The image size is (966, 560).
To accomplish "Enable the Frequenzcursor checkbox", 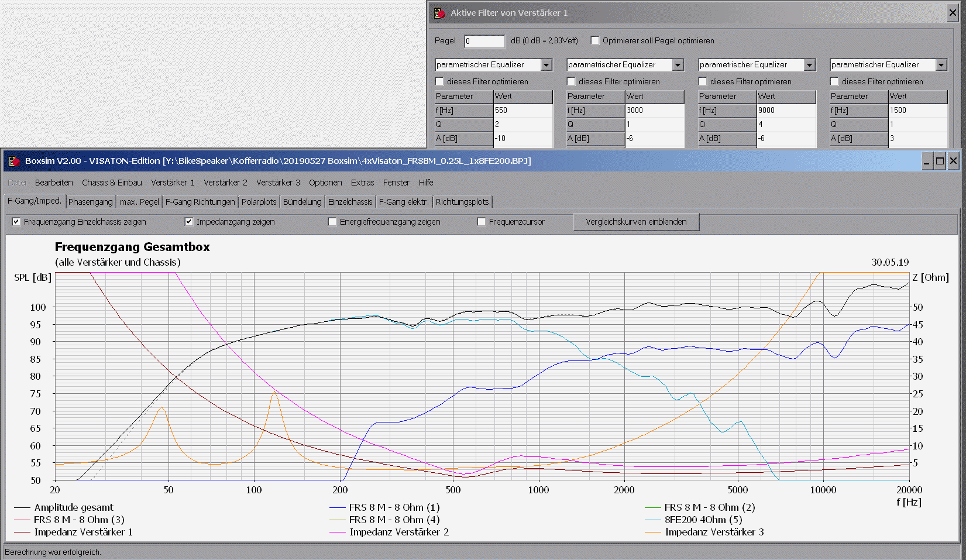I will (x=482, y=222).
